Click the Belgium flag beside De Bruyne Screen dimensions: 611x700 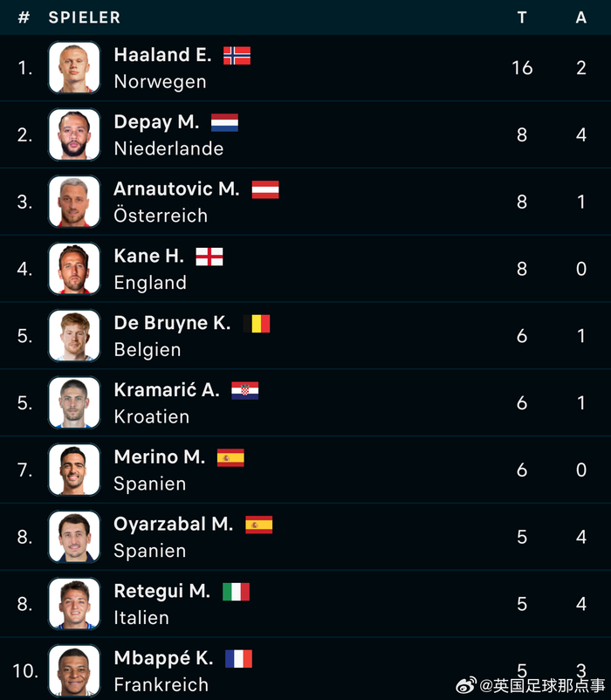tap(257, 324)
